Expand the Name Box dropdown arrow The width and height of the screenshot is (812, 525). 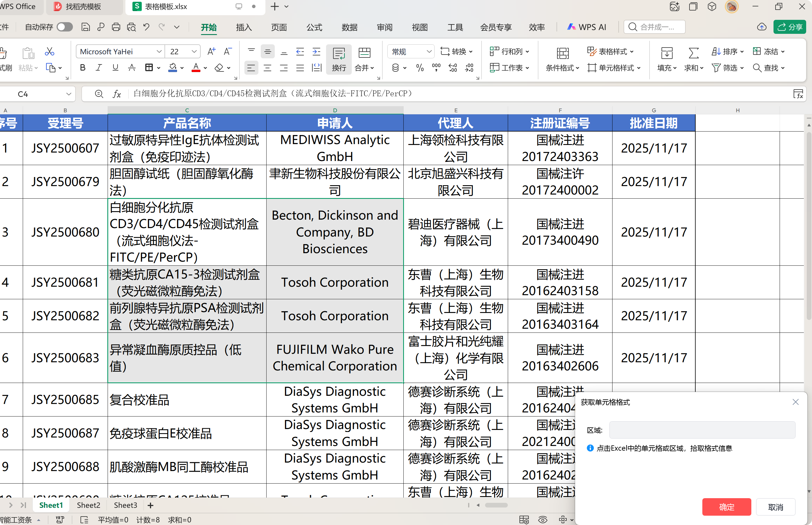pyautogui.click(x=69, y=94)
